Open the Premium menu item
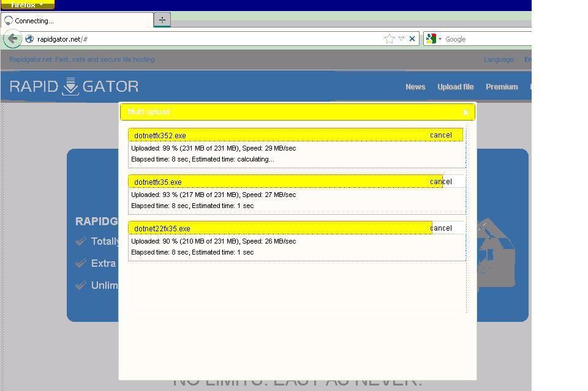The height and width of the screenshot is (391, 588). pyautogui.click(x=502, y=87)
